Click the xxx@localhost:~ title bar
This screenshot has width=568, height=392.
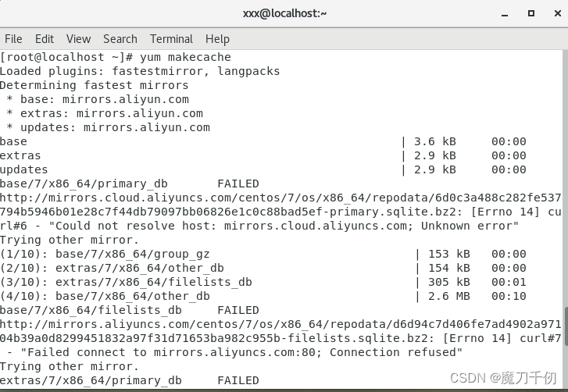pyautogui.click(x=284, y=13)
